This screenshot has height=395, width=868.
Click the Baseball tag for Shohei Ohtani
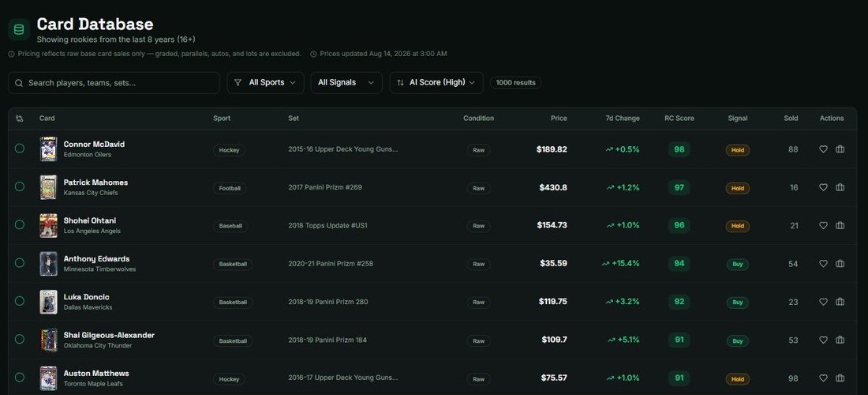pos(230,226)
